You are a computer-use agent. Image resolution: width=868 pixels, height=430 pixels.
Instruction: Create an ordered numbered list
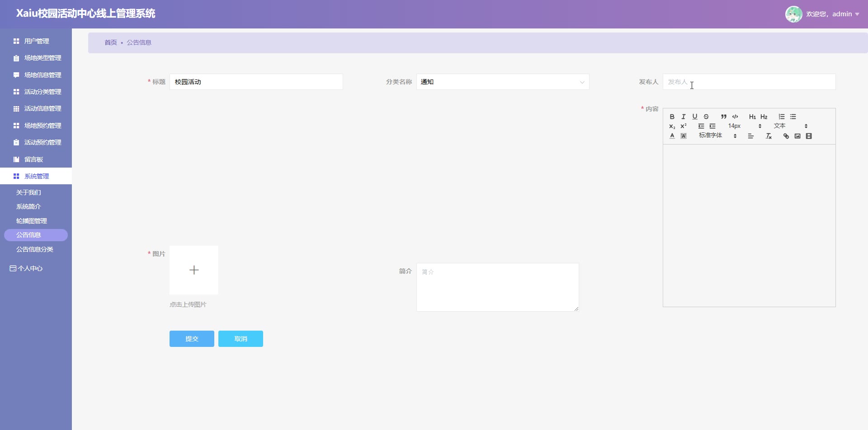[782, 117]
